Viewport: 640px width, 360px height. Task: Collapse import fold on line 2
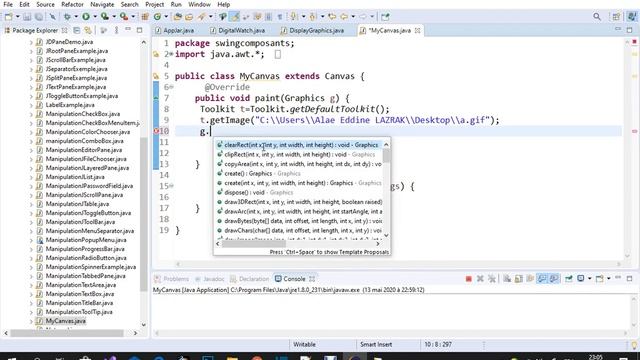[172, 54]
